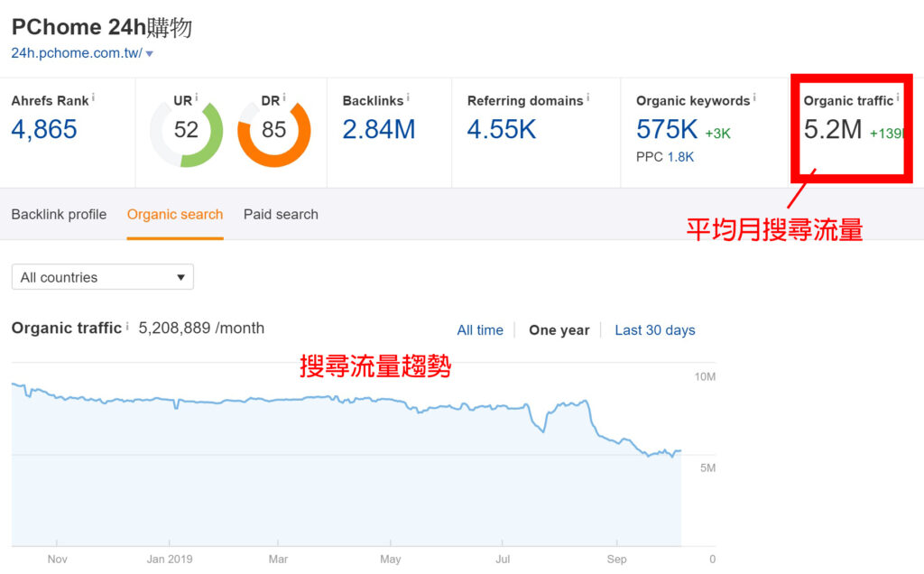Click the Sep axis label on chart
Viewport: 924px width, 574px height.
click(x=616, y=559)
